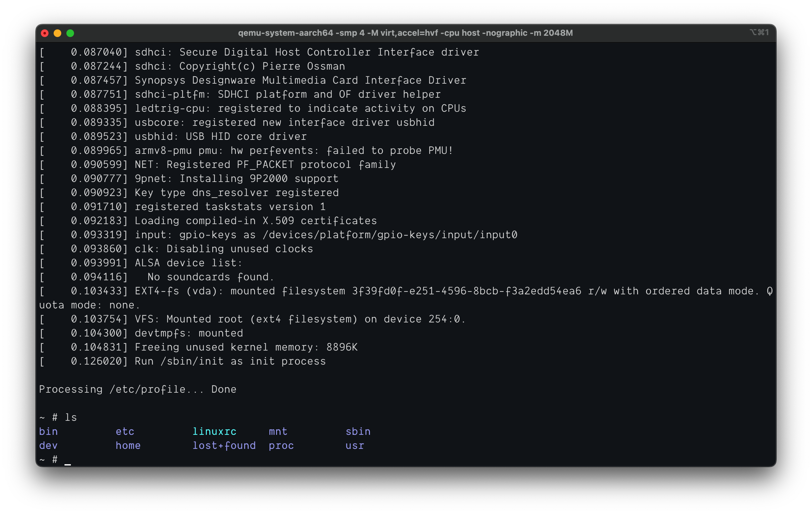Click the 'etc' directory name

125,431
